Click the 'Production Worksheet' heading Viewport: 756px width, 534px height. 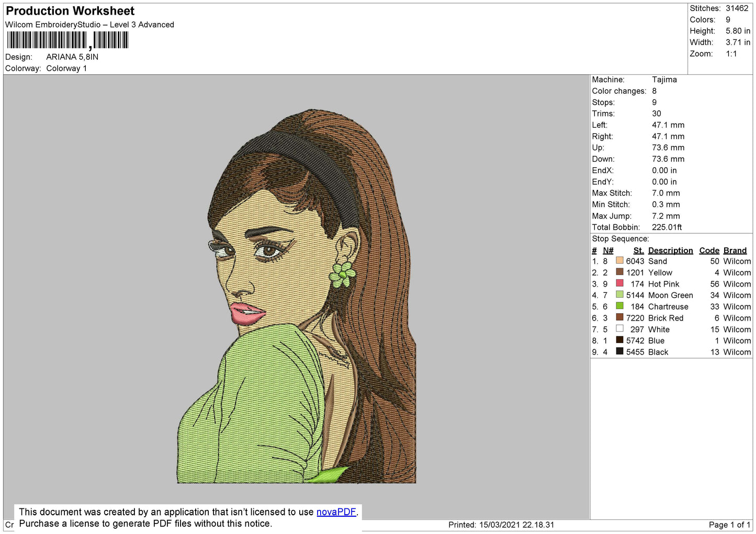click(70, 11)
